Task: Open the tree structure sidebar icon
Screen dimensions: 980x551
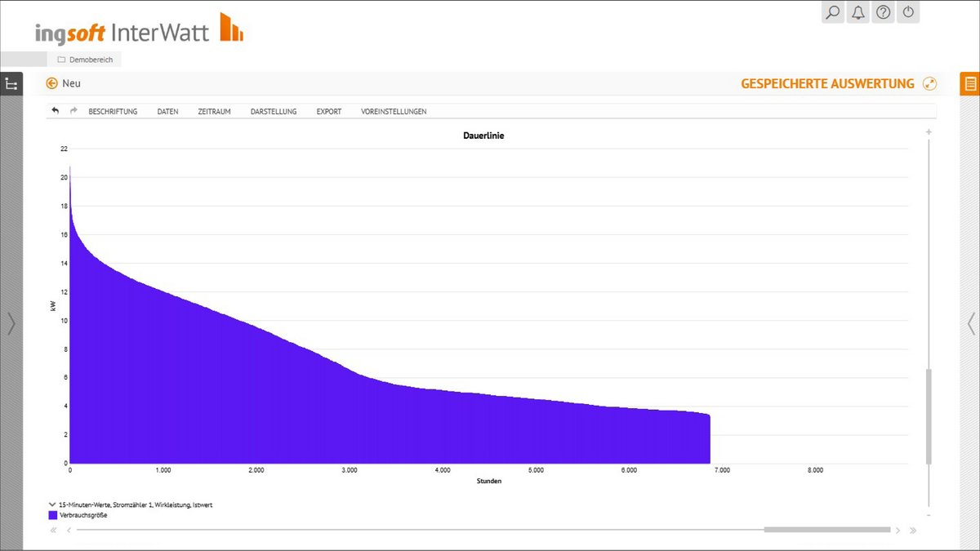Action: click(x=11, y=84)
